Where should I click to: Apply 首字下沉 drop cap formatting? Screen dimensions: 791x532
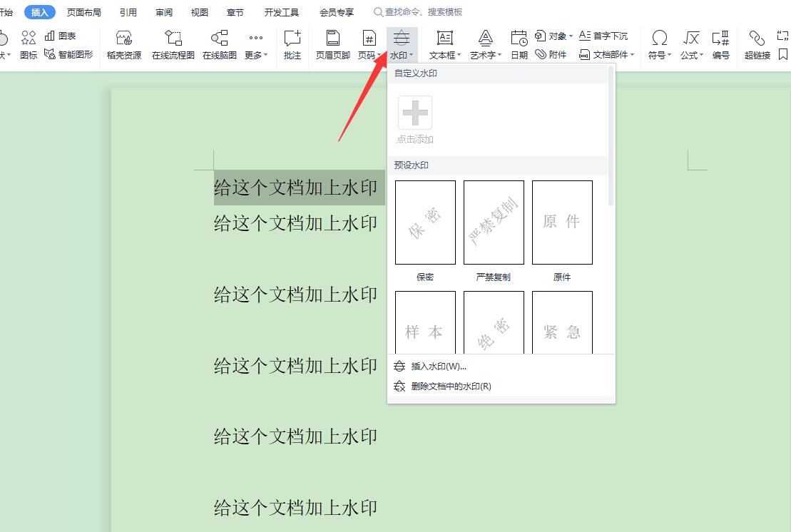pos(605,35)
